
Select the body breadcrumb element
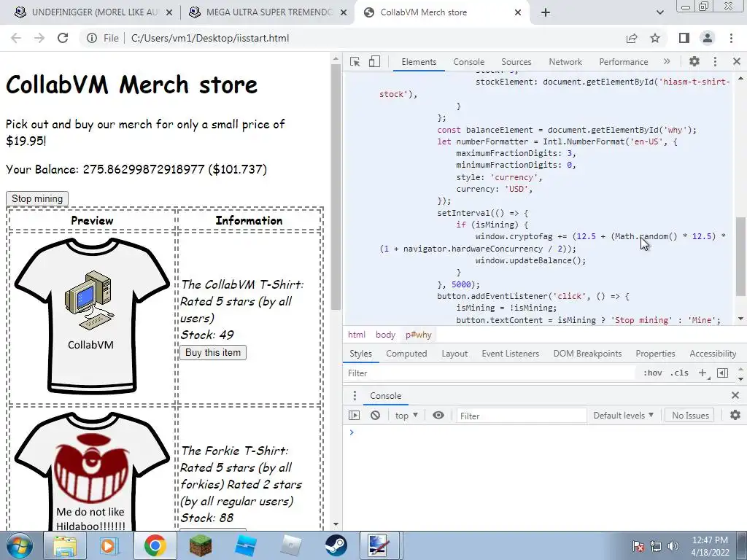tap(385, 335)
